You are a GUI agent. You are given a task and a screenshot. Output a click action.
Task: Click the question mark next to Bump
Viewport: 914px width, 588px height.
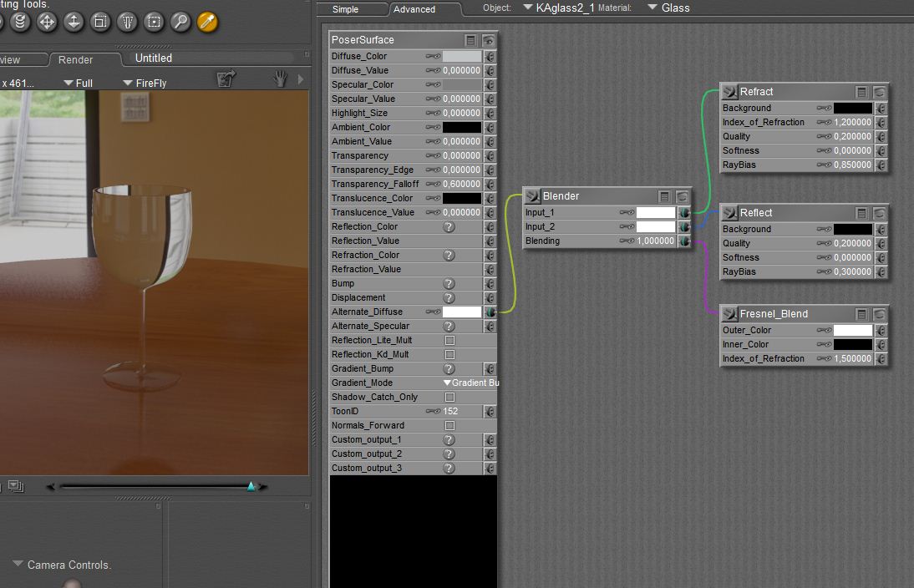point(449,284)
